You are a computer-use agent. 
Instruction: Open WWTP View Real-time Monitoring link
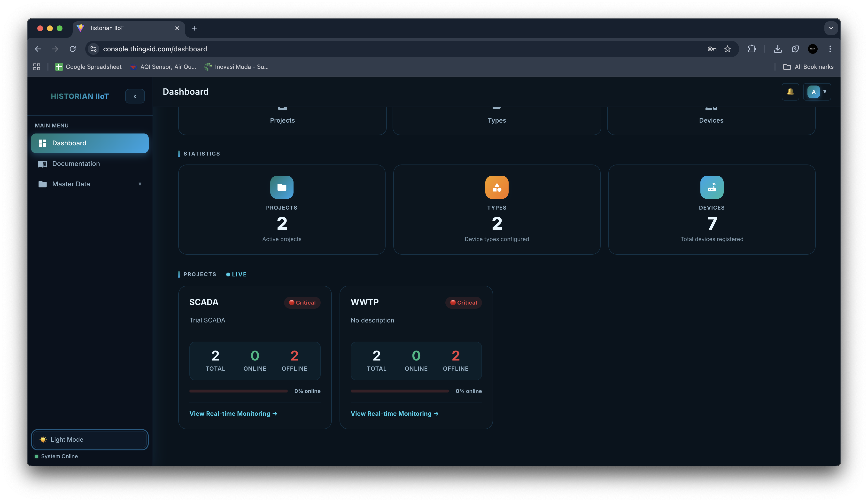394,414
